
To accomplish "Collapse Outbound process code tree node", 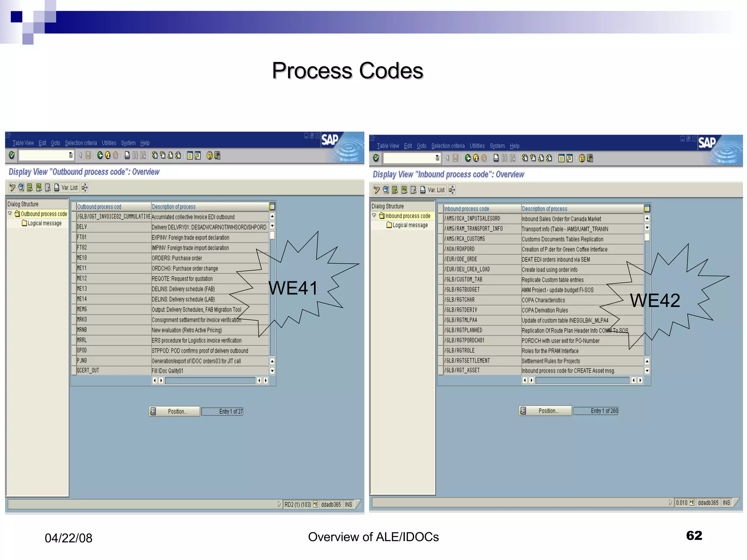I will pyautogui.click(x=10, y=214).
